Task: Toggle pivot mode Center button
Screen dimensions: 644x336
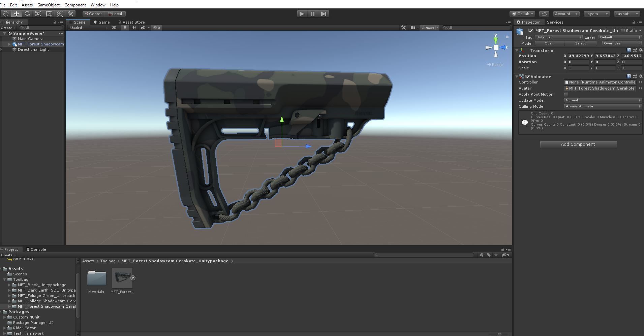Action: [94, 14]
